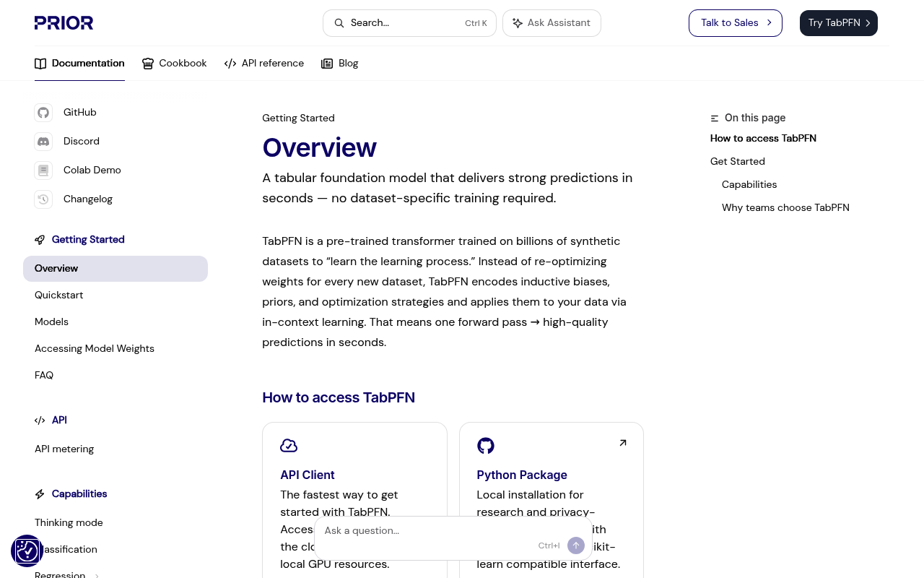Click the Colab Demo sidebar icon
The image size is (924, 578).
[43, 171]
